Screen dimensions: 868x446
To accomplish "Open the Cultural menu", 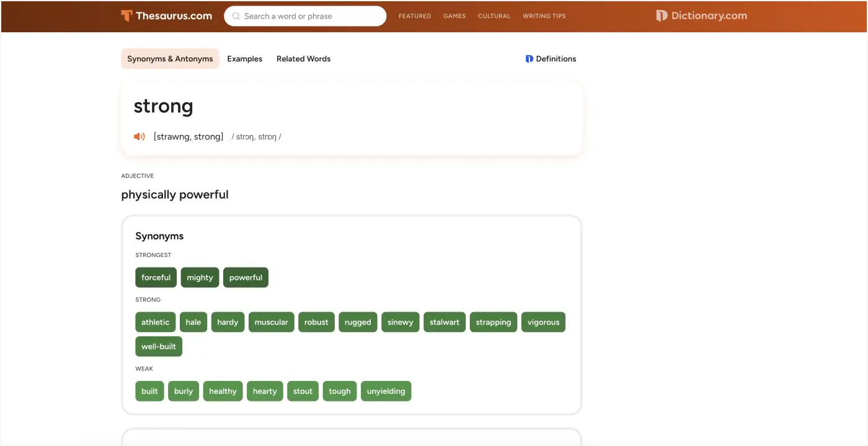I will [x=494, y=16].
